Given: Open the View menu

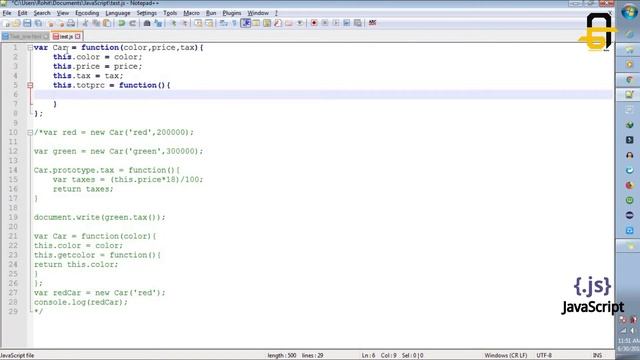Looking at the screenshot, I should point(62,13).
